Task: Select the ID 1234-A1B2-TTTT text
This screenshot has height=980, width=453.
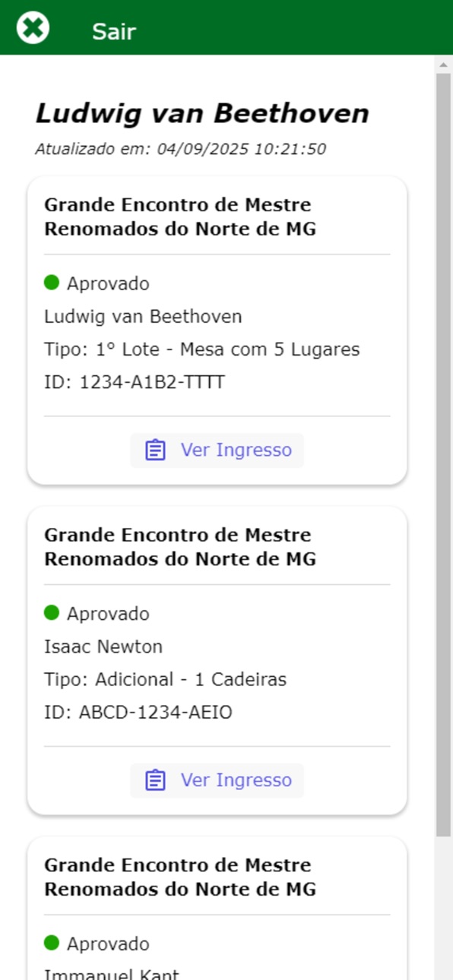Action: pos(135,382)
